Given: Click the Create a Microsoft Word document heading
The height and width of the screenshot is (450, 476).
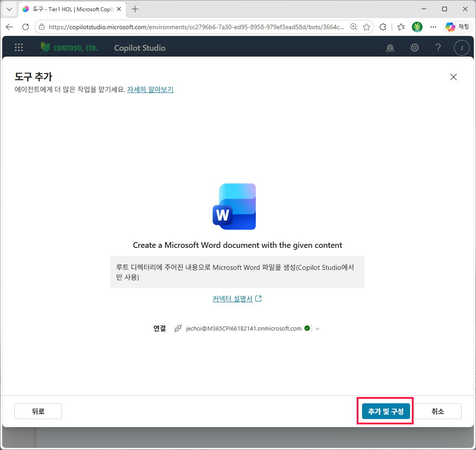Looking at the screenshot, I should 237,245.
